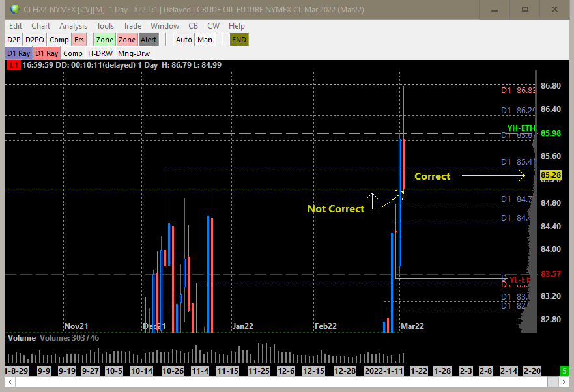Open the Analysis menu
Image resolution: width=574 pixels, height=392 pixels.
pos(73,26)
